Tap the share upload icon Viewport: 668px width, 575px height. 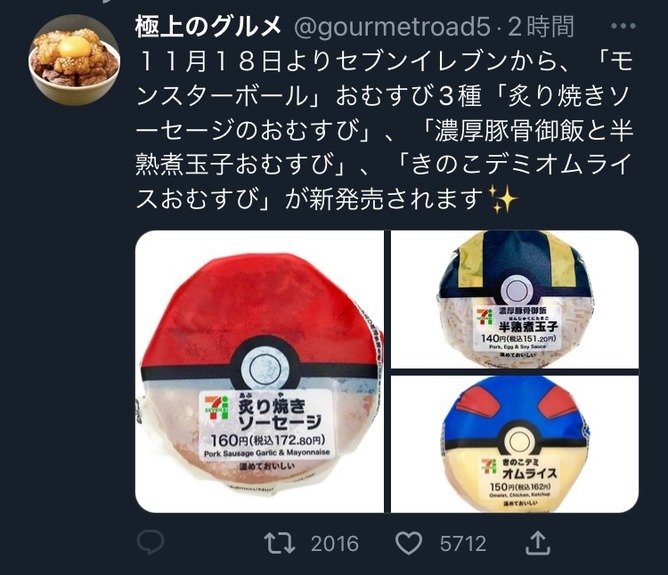[538, 543]
